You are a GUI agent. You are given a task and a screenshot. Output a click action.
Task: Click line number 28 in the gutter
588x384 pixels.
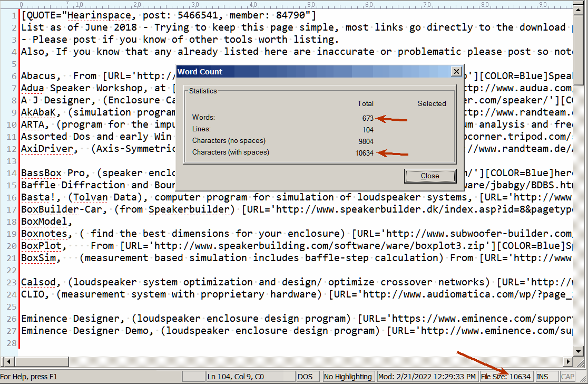pyautogui.click(x=12, y=343)
